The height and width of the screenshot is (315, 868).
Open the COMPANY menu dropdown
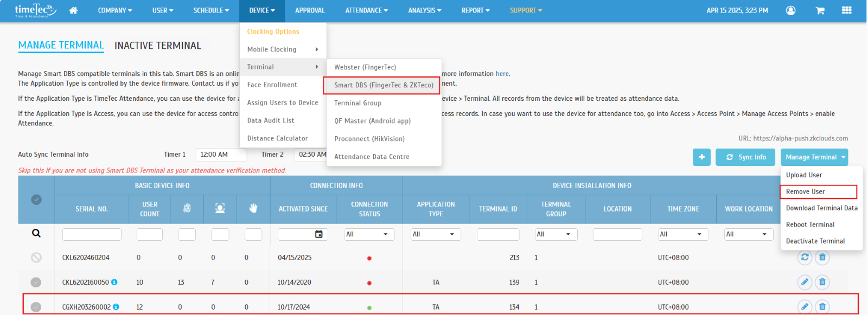click(x=115, y=10)
